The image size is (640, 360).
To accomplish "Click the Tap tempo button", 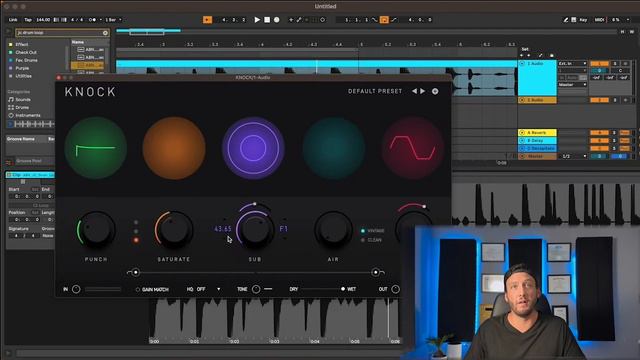I will pyautogui.click(x=28, y=20).
